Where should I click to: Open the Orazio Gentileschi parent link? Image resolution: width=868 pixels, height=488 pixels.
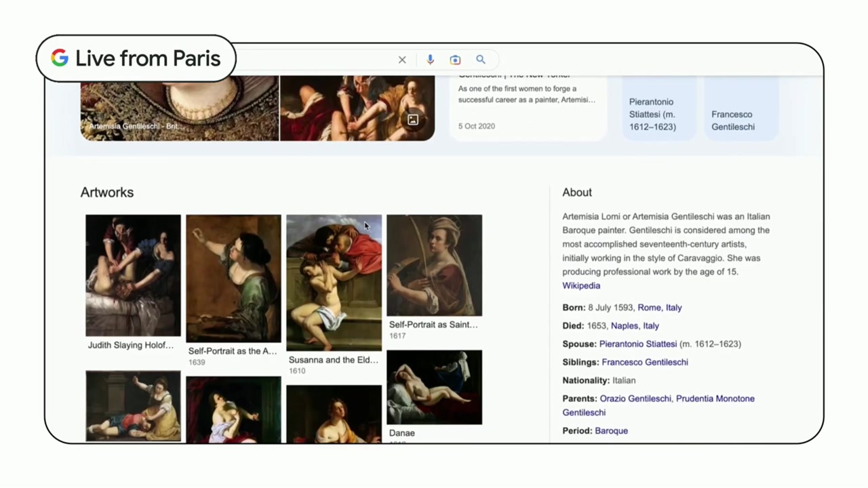(635, 399)
